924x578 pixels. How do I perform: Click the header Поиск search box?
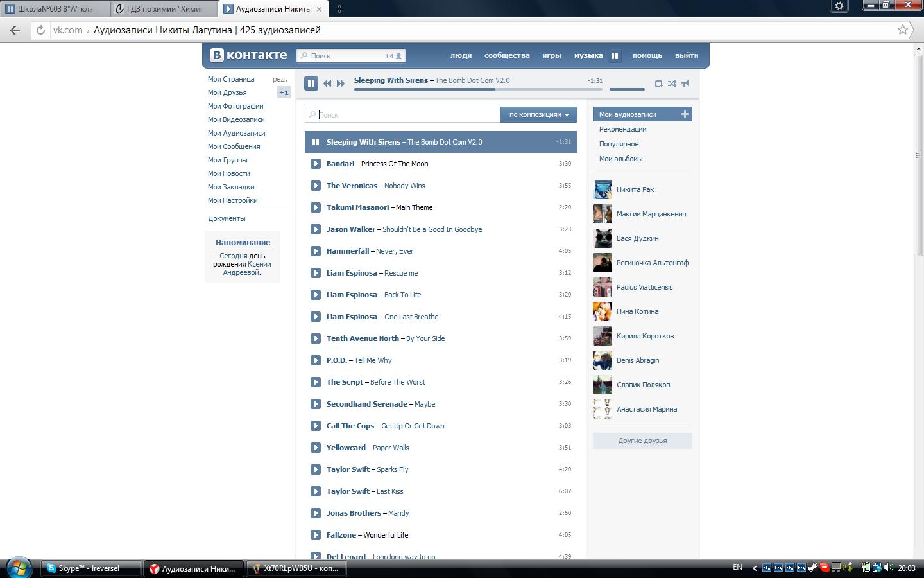point(351,56)
